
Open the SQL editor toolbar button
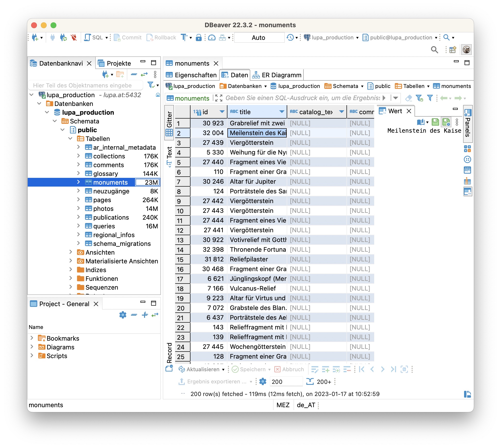[94, 37]
